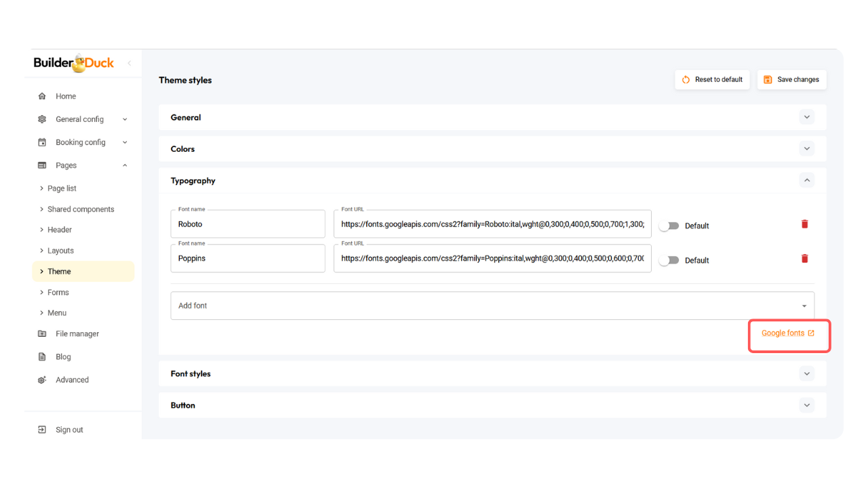Delete the Poppins font with trash icon
Screen dimensions: 868x488
(804, 258)
